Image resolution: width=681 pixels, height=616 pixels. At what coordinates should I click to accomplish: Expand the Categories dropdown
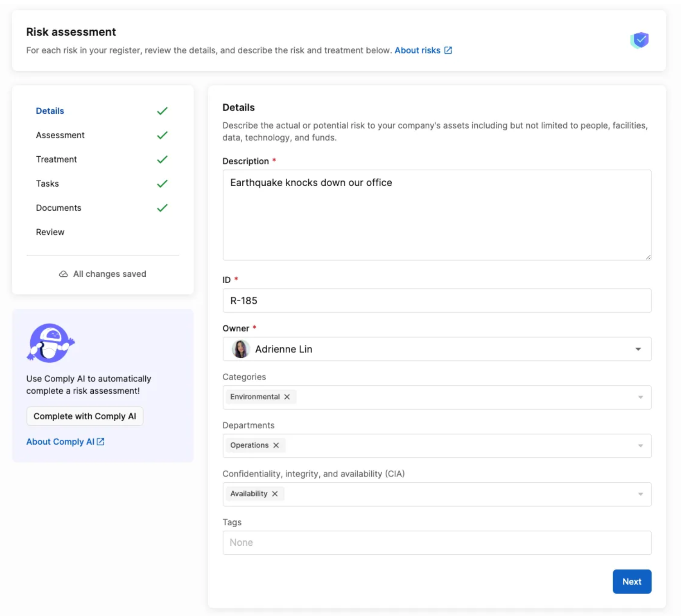640,397
